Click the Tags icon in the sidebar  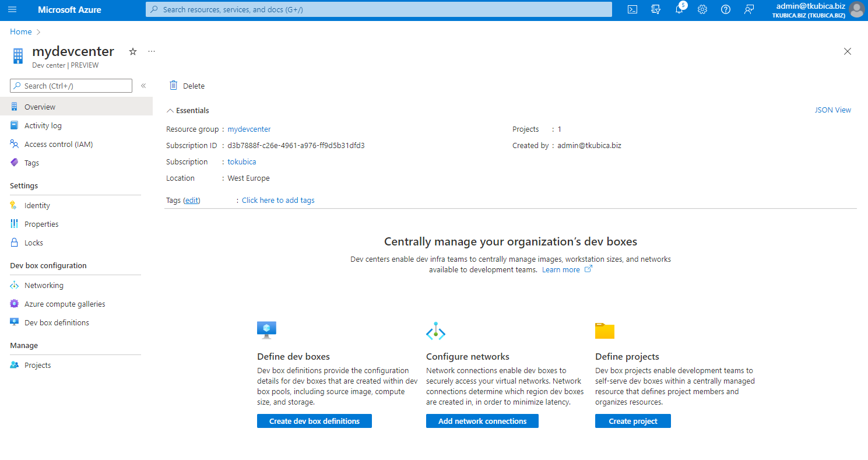(x=15, y=163)
